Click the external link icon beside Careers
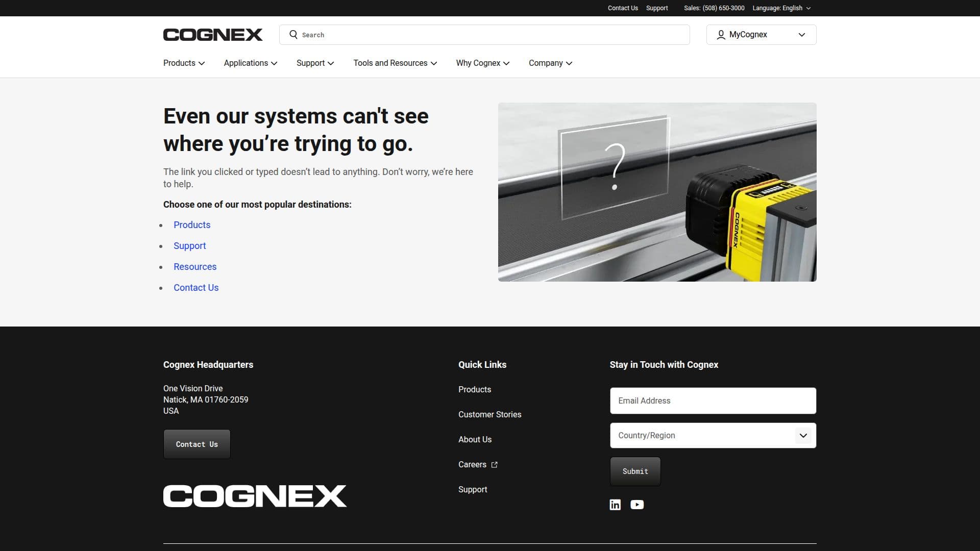This screenshot has height=551, width=980. pos(494,465)
